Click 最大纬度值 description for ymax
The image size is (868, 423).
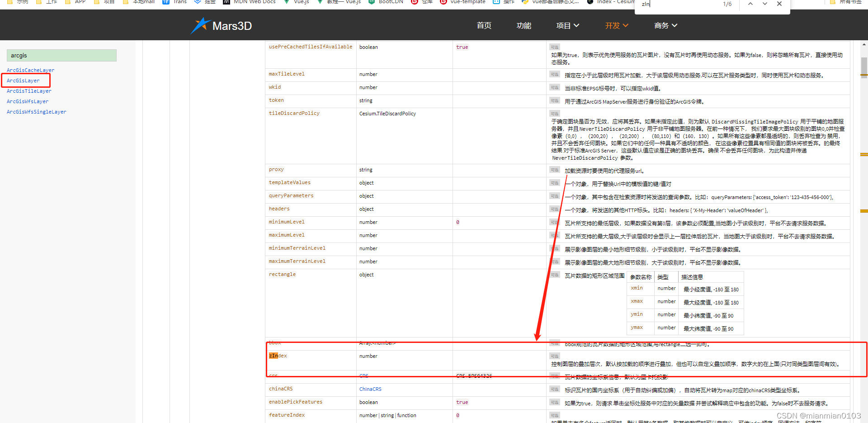tap(708, 329)
